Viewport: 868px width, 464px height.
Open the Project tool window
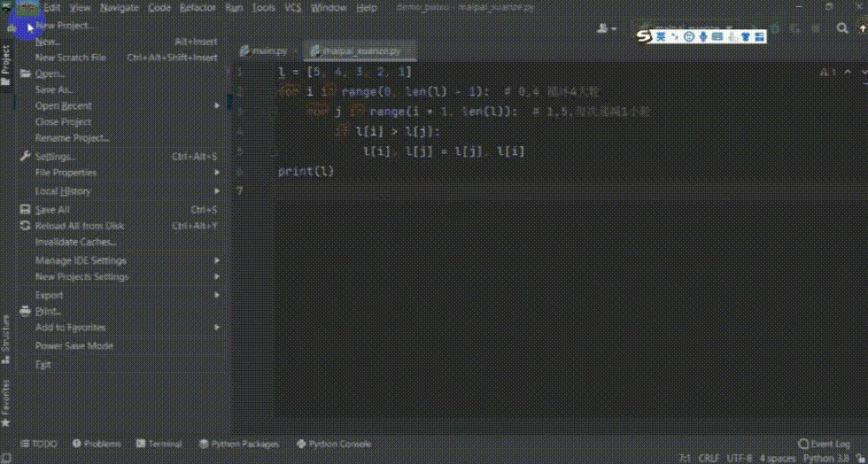coord(5,66)
